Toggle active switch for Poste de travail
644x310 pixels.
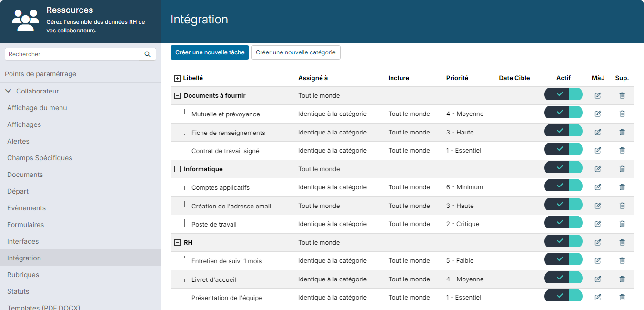(x=563, y=222)
